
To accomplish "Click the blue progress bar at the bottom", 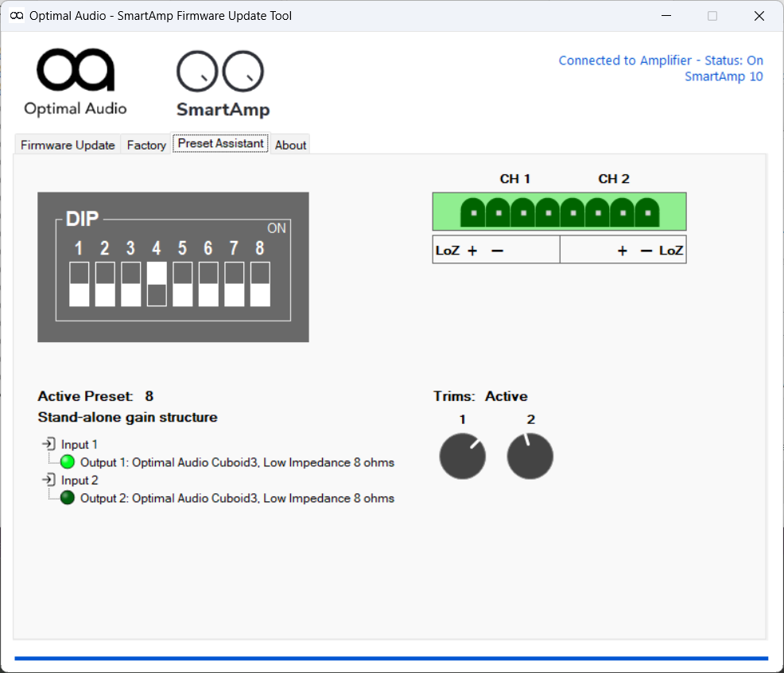I will [x=391, y=659].
